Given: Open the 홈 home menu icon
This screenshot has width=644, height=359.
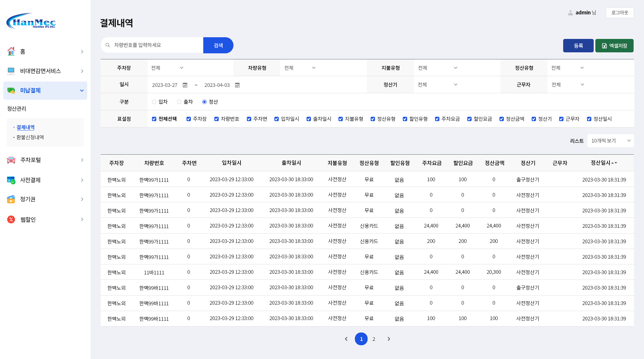Looking at the screenshot, I should (11, 51).
